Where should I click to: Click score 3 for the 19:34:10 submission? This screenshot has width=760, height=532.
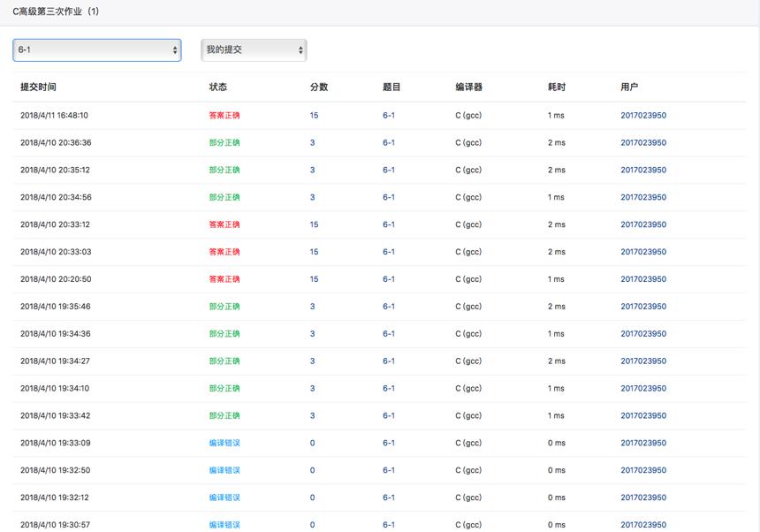pos(312,388)
